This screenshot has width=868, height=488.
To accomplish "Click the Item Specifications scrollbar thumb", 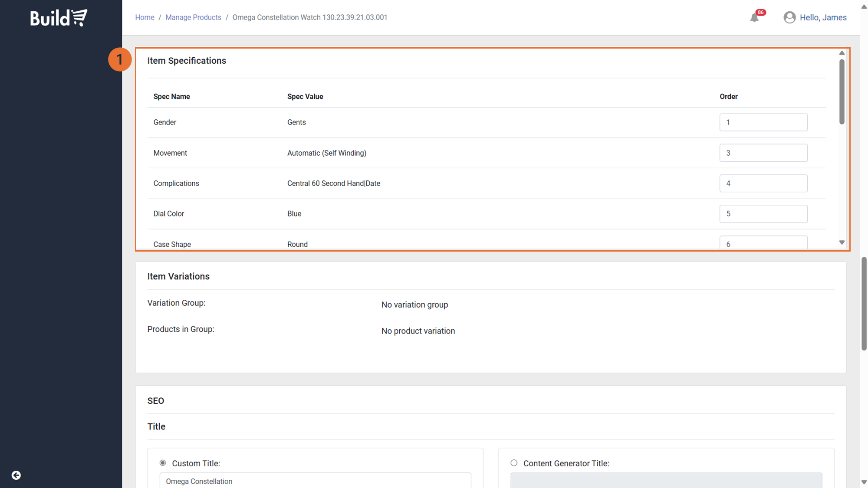I will point(842,91).
